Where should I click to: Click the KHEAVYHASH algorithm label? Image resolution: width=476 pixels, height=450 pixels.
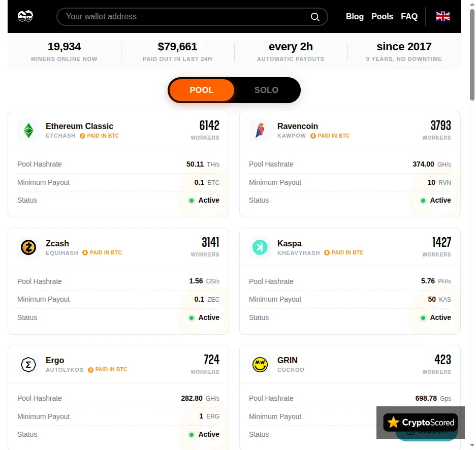[x=298, y=253]
